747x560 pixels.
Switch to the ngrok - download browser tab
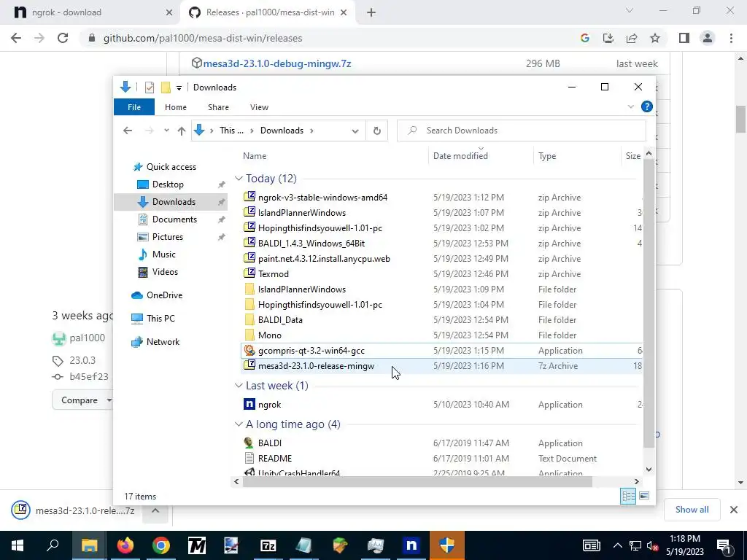coord(90,12)
